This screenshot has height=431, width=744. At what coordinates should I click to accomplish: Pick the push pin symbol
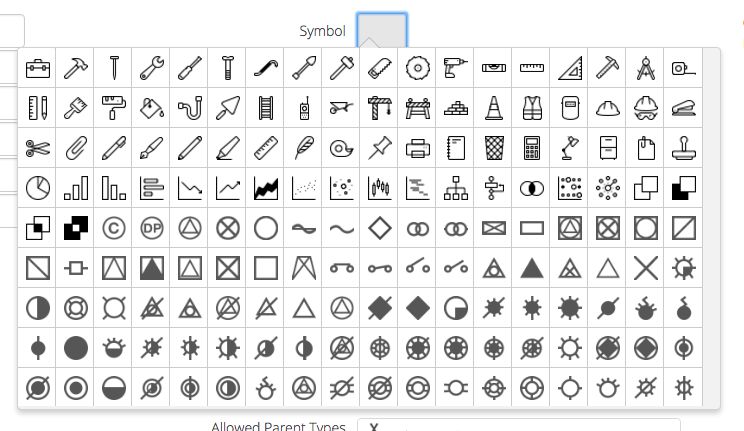(380, 148)
